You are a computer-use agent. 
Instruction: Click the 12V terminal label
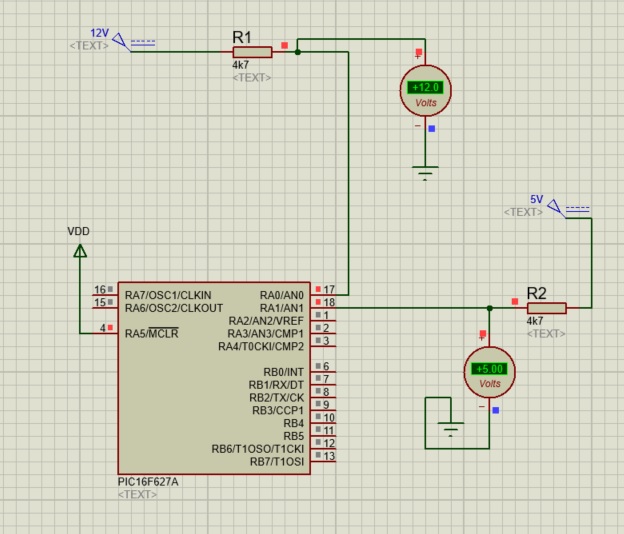click(99, 33)
